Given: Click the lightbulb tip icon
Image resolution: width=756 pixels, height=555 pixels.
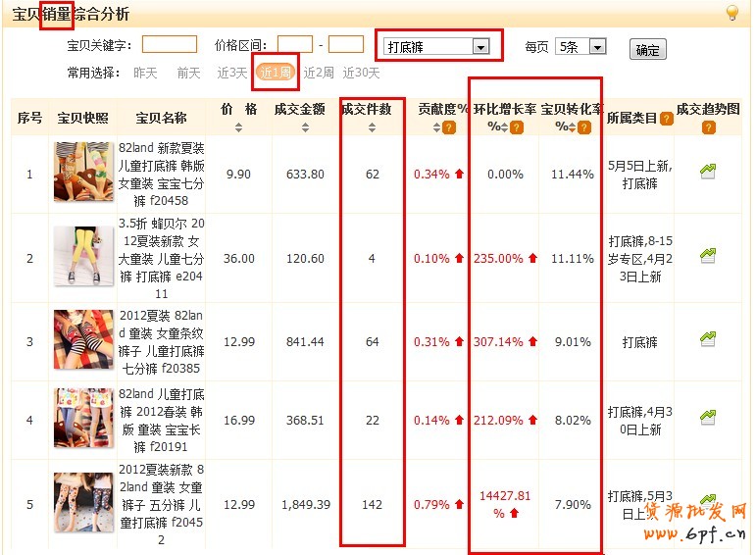Looking at the screenshot, I should [x=731, y=13].
